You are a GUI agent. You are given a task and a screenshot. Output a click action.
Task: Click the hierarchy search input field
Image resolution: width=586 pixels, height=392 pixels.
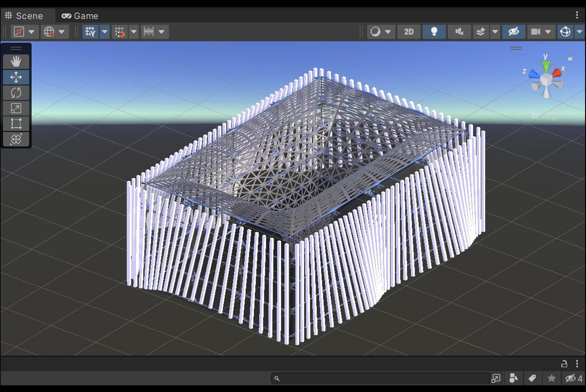click(381, 378)
